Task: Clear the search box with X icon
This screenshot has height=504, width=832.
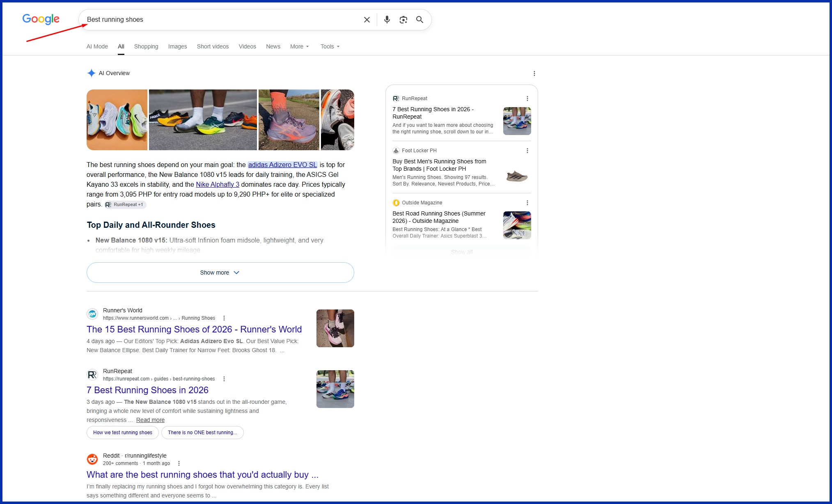Action: tap(367, 20)
